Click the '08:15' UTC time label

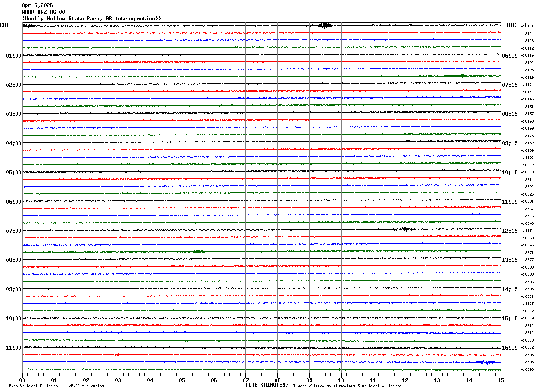coord(509,114)
